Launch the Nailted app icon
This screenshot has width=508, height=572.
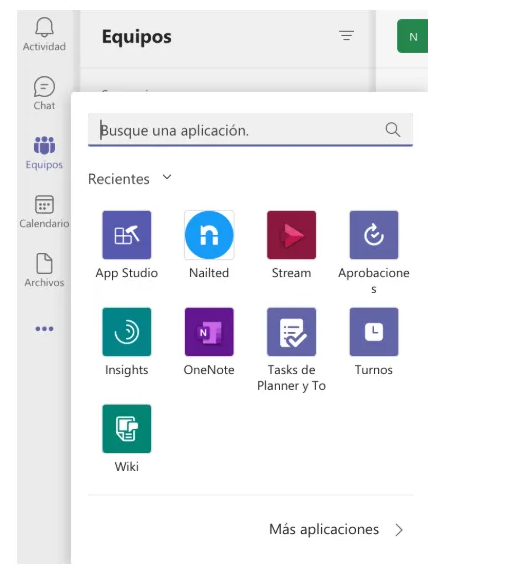pyautogui.click(x=209, y=235)
